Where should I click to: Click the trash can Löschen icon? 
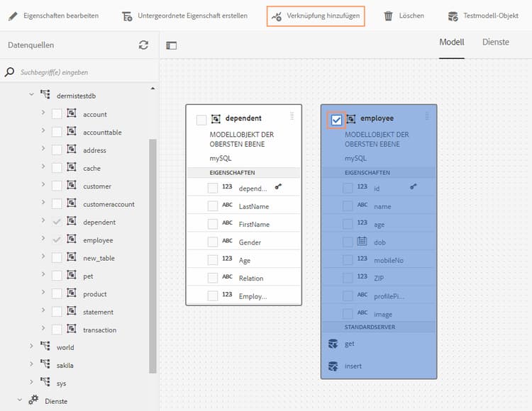[388, 16]
